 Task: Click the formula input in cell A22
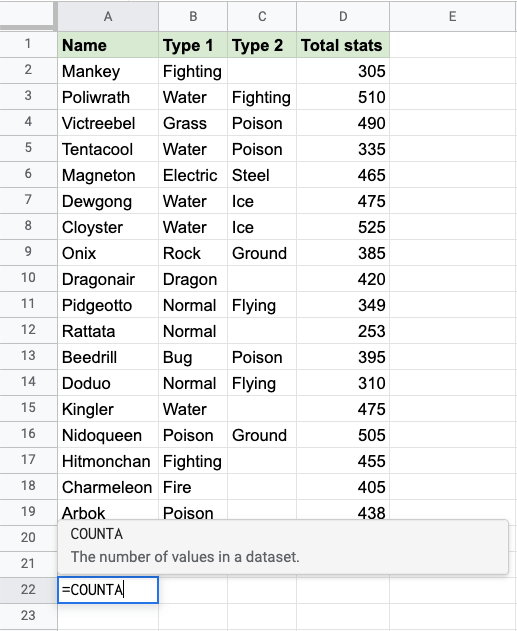coord(108,590)
